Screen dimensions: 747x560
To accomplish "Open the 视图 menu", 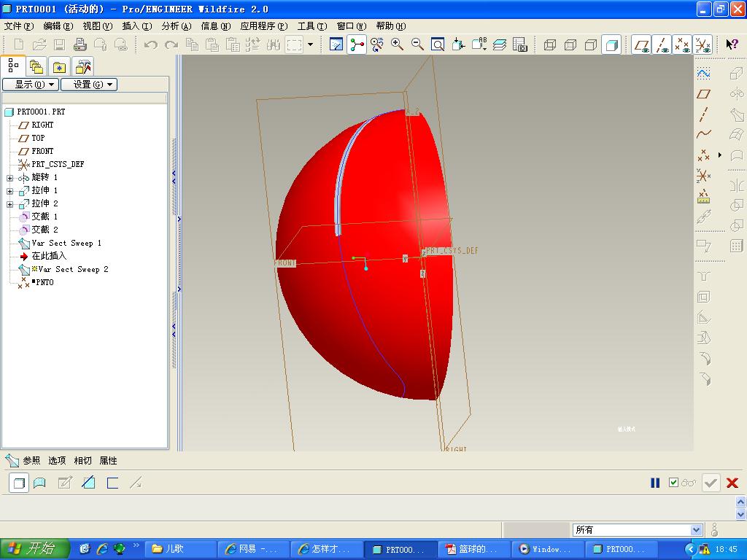I will coord(97,26).
